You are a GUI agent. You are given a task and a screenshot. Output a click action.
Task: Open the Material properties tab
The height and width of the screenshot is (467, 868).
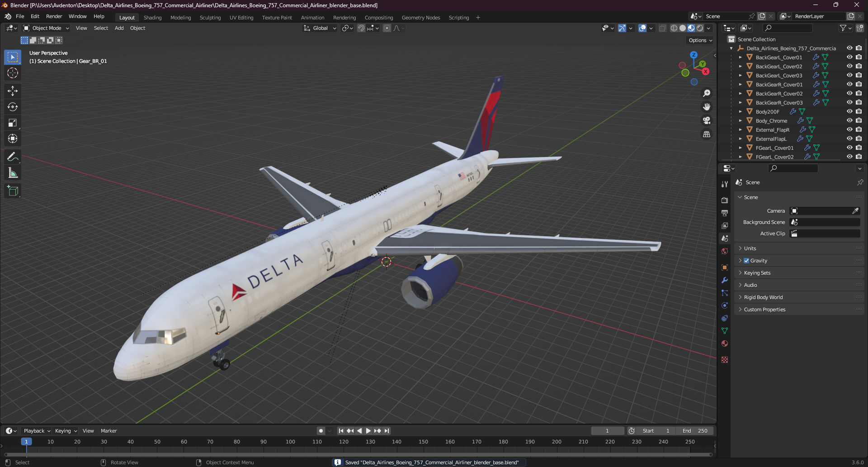[725, 343]
